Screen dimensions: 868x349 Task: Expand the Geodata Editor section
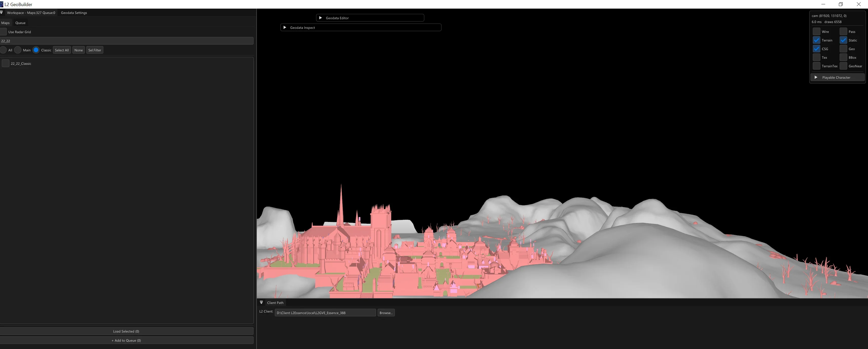(320, 18)
